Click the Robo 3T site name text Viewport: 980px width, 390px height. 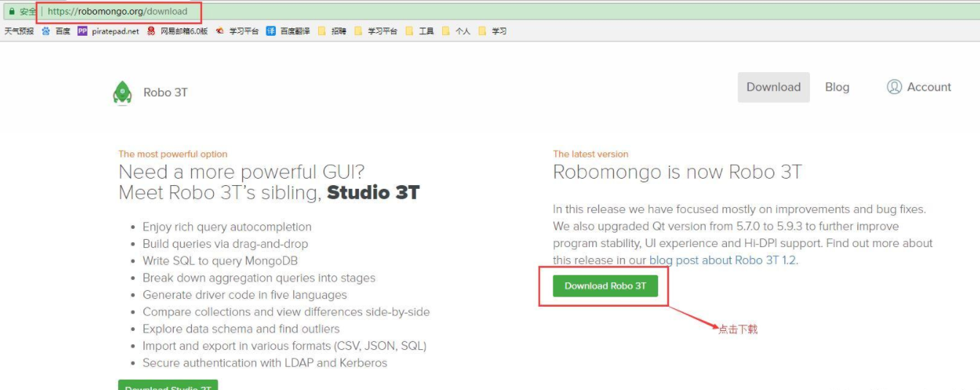[166, 93]
